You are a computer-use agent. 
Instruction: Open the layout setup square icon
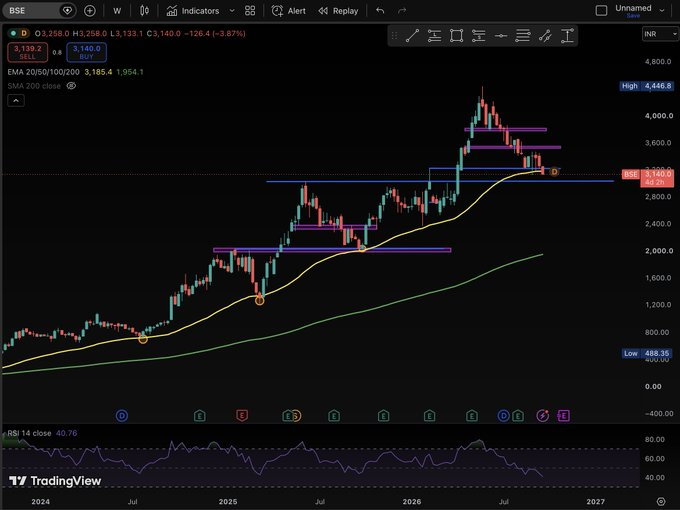click(601, 10)
